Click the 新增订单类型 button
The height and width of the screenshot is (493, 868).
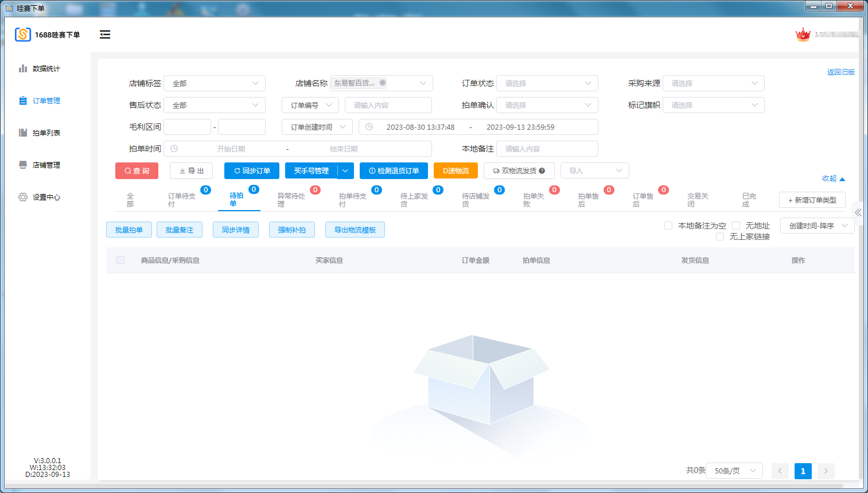[x=812, y=200]
